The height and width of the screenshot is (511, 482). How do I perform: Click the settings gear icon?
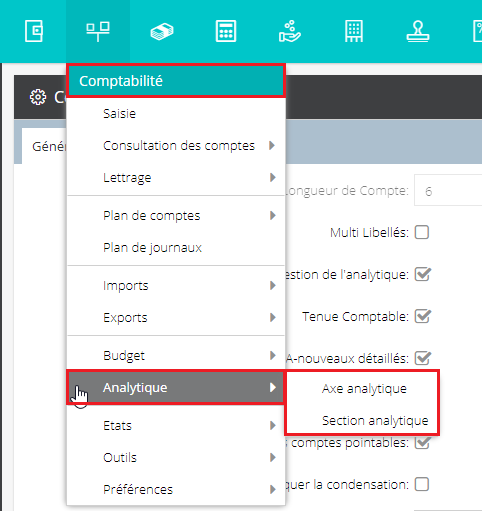tap(38, 97)
